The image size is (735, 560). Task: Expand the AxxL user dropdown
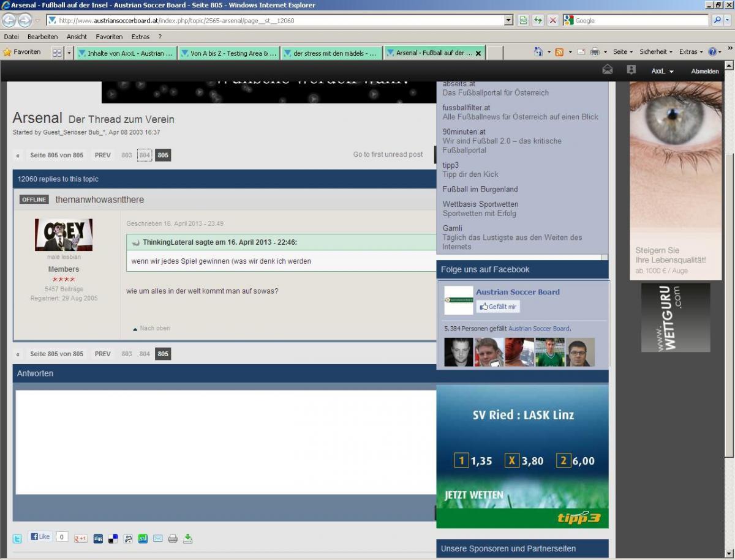click(x=662, y=71)
